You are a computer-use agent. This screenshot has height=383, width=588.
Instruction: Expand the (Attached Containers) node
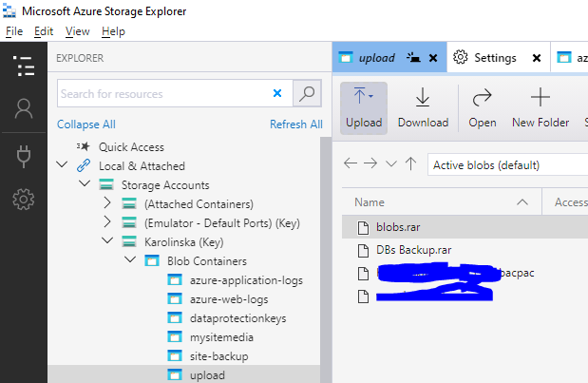point(107,203)
